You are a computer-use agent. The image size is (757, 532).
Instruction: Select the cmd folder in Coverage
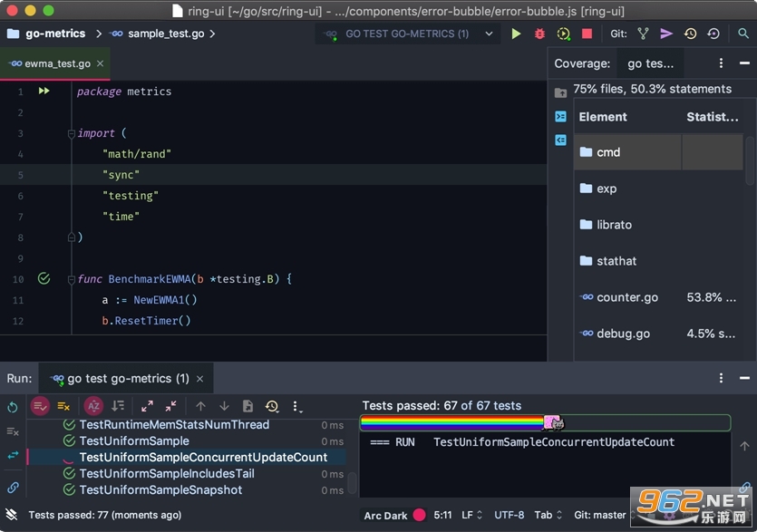coord(658,152)
